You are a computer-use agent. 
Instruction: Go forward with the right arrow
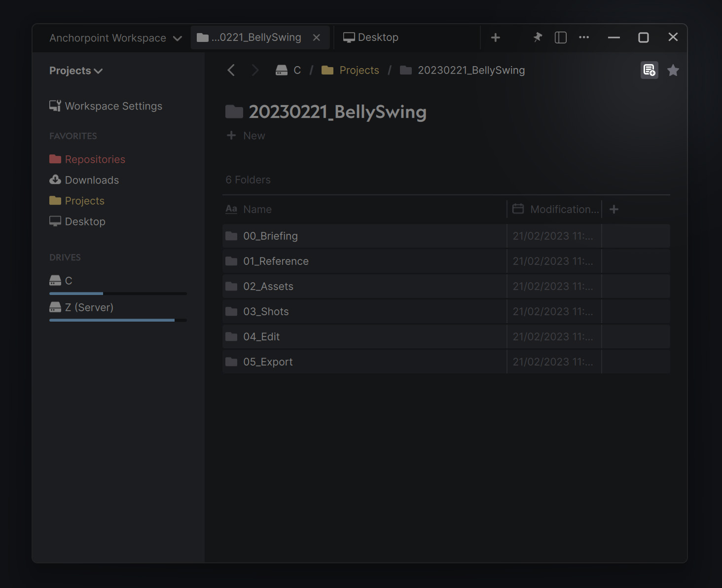(254, 70)
